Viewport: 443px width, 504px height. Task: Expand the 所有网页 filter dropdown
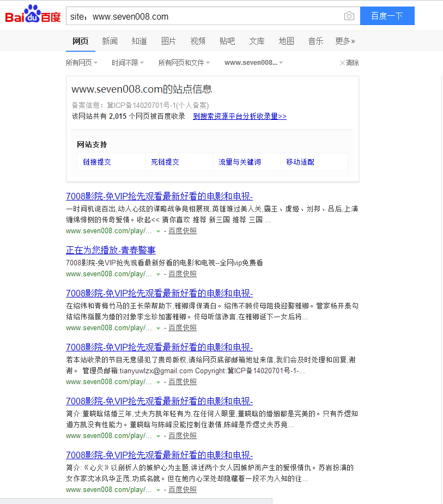click(x=82, y=63)
